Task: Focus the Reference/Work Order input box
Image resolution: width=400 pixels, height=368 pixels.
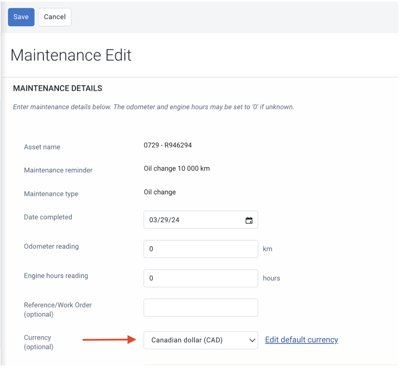Action: click(201, 307)
